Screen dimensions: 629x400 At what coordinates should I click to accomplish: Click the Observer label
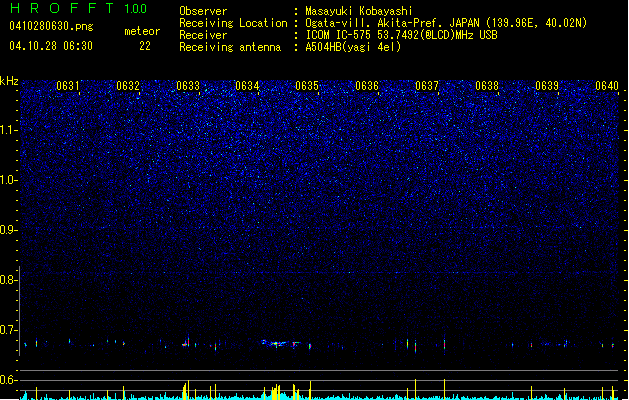coord(203,11)
